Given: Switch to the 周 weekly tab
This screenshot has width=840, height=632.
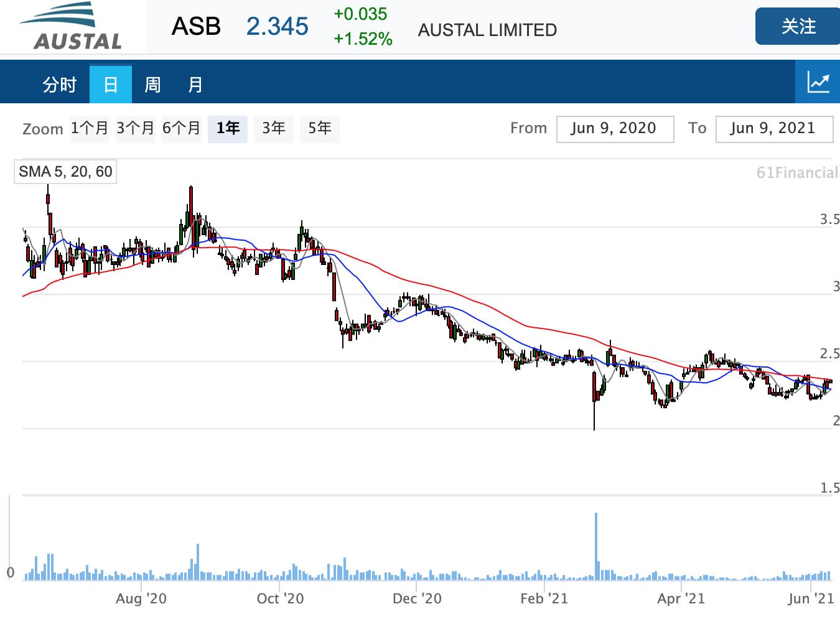Looking at the screenshot, I should coord(152,84).
